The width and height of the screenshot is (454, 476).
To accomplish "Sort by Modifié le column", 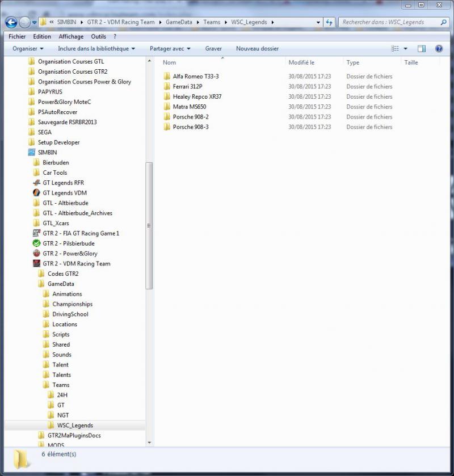I will pyautogui.click(x=301, y=62).
